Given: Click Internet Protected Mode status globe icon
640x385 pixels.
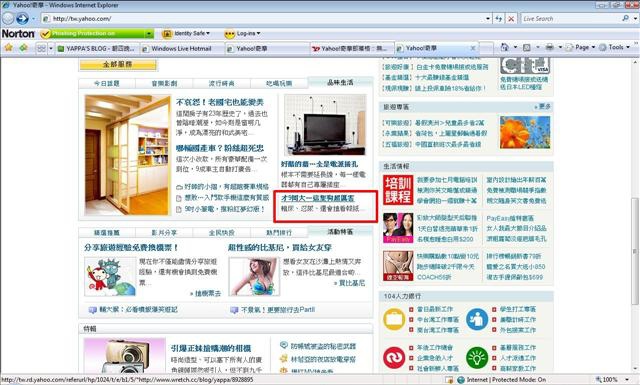Looking at the screenshot, I should [x=461, y=380].
